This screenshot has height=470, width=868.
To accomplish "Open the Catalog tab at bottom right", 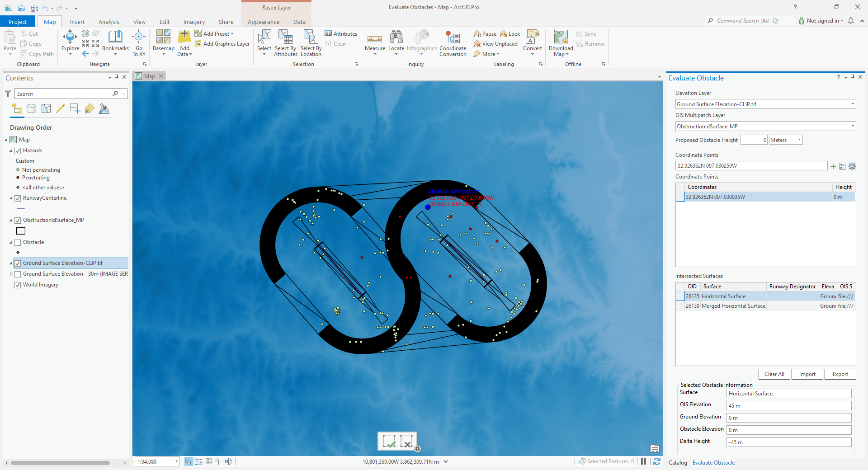I will pyautogui.click(x=677, y=462).
